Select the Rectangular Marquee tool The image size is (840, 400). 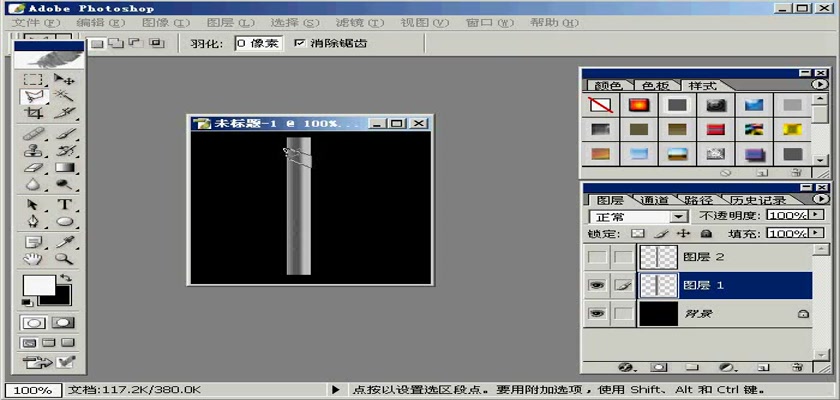(33, 80)
